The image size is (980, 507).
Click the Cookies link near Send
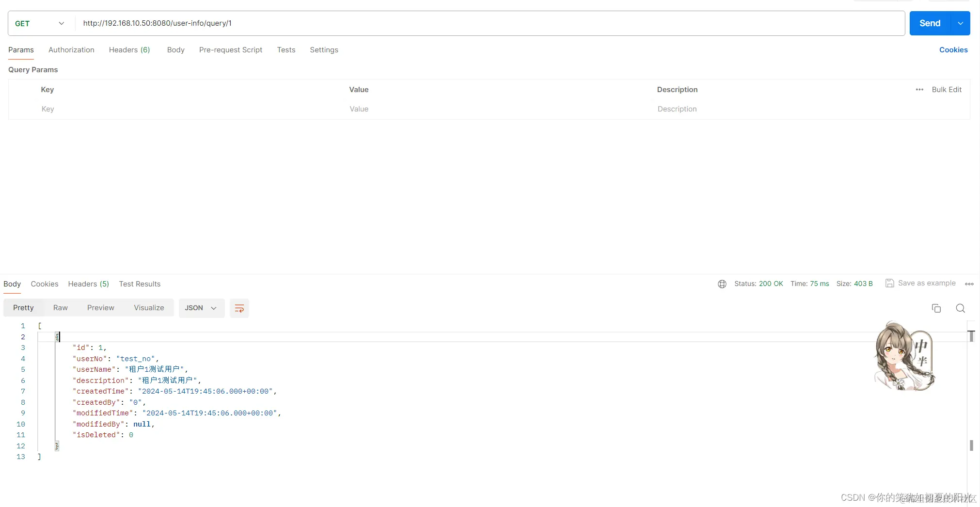[x=953, y=50]
